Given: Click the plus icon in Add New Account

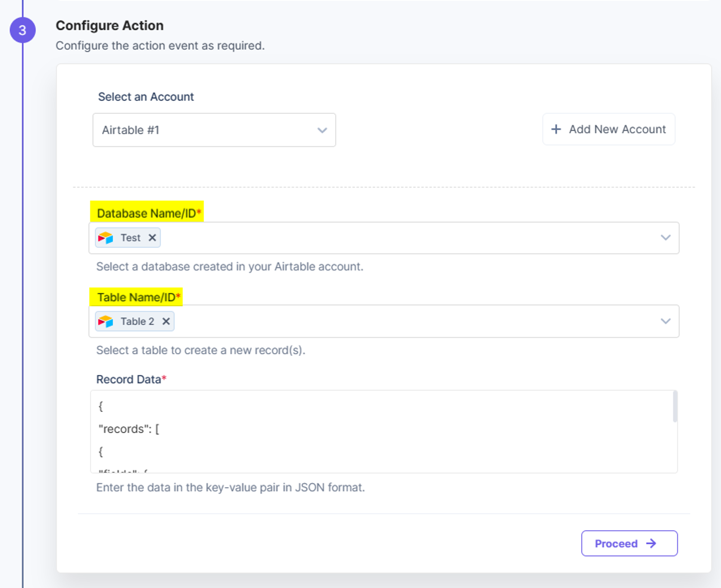Looking at the screenshot, I should [556, 129].
